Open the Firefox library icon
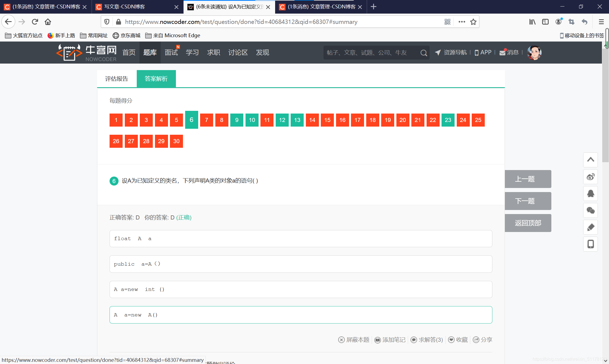 click(532, 22)
